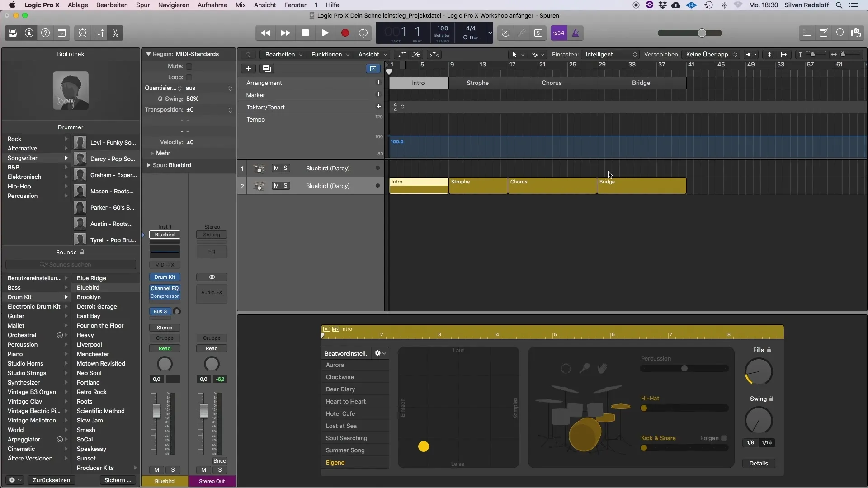The width and height of the screenshot is (868, 488).
Task: Mute track 1 Bluebird (Darcy)
Action: tap(276, 168)
